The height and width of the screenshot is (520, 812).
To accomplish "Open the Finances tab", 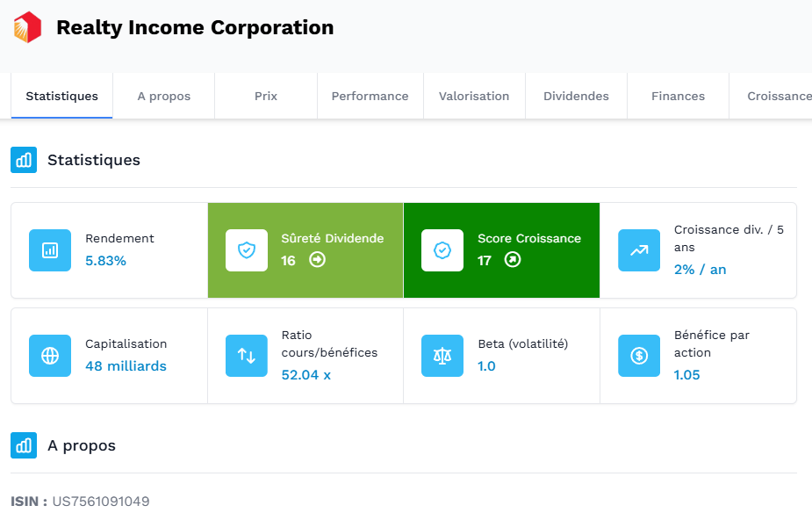I will (x=678, y=96).
